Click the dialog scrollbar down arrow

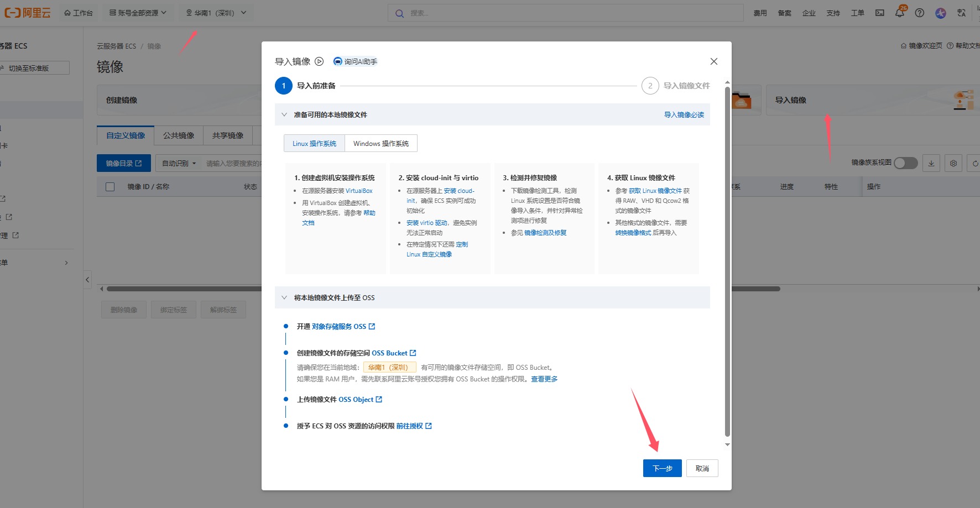pos(727,444)
